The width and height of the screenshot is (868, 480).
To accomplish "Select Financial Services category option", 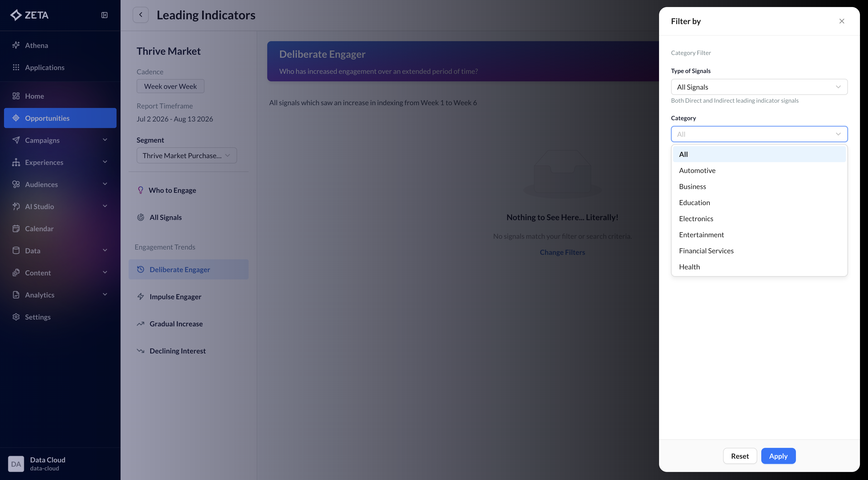I will [759, 251].
